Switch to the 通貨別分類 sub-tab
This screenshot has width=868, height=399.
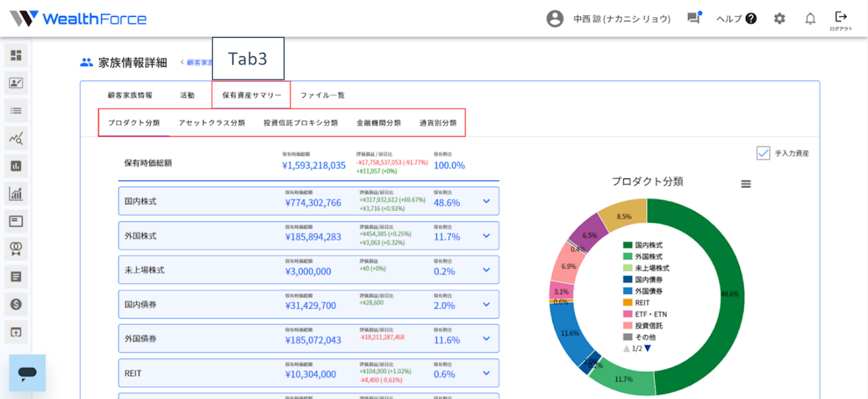pos(438,123)
